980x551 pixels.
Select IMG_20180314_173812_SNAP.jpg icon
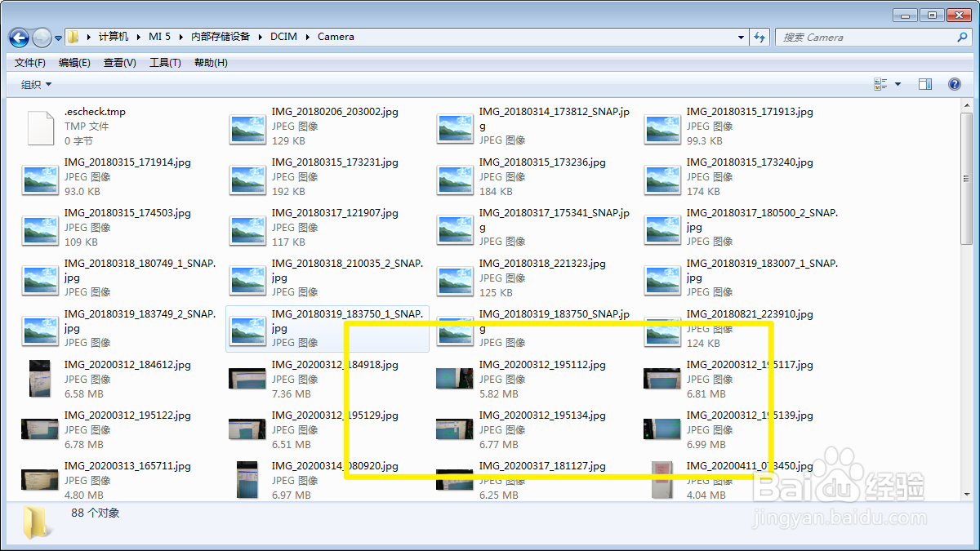point(456,129)
